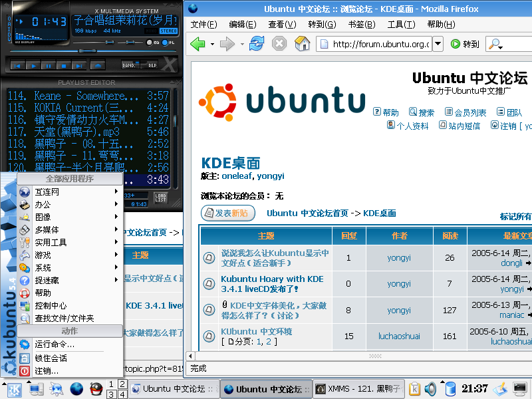Click 运行命令 Run Command entry

[x=70, y=344]
